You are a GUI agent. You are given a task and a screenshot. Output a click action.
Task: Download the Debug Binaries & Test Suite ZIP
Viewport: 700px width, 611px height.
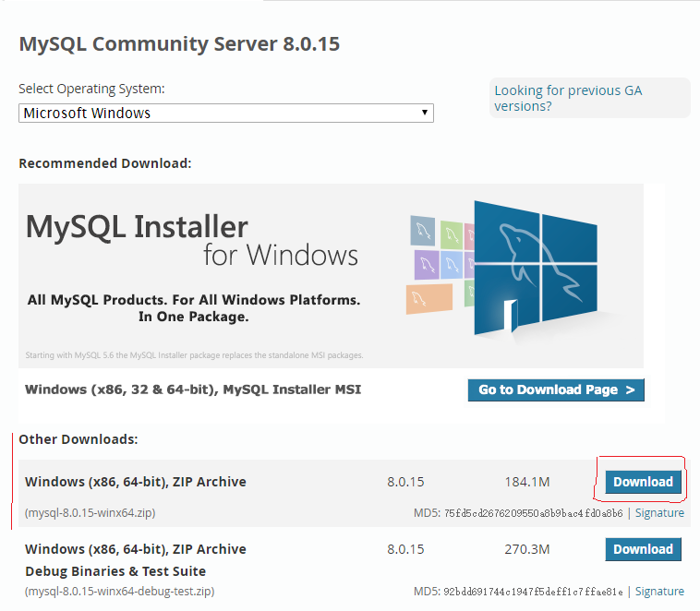point(643,549)
